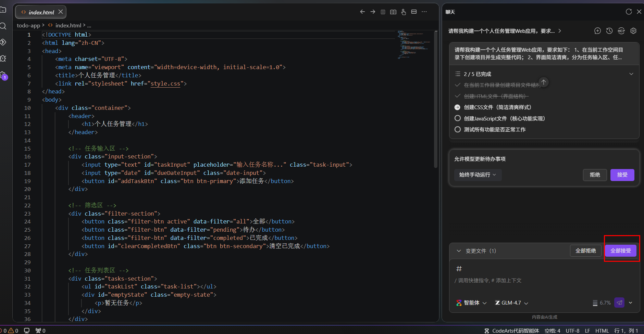Click the '拒绝' button
The height and width of the screenshot is (334, 644).
[x=595, y=175]
